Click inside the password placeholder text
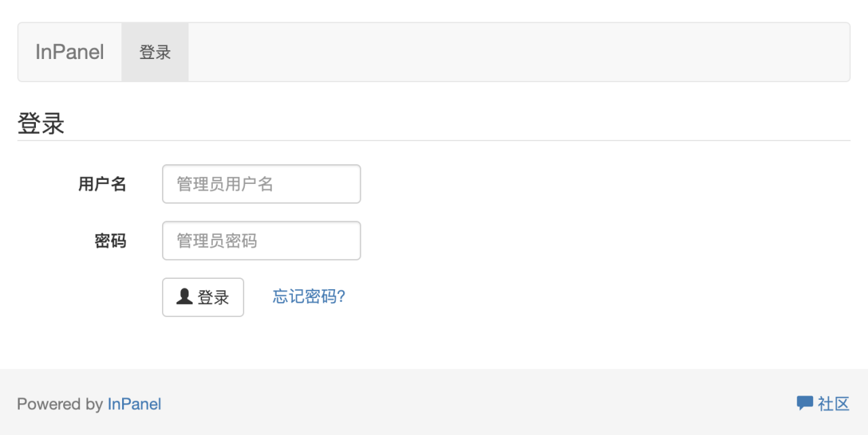 click(217, 240)
